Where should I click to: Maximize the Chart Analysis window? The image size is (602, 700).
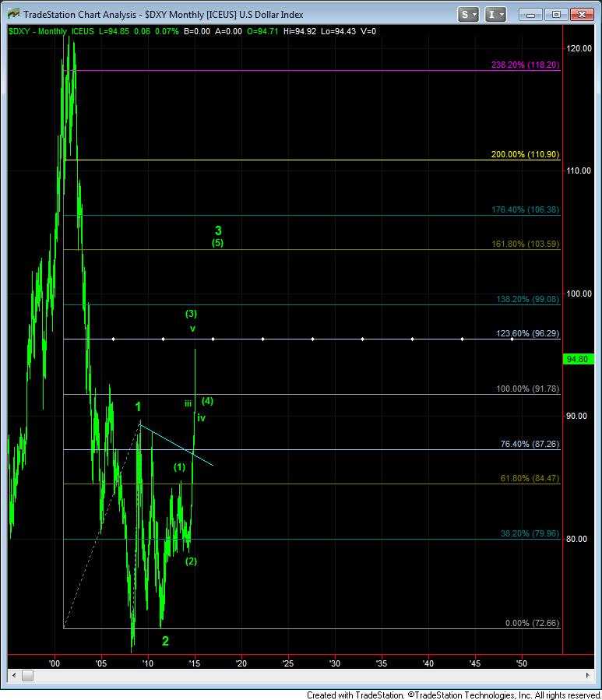[x=555, y=14]
